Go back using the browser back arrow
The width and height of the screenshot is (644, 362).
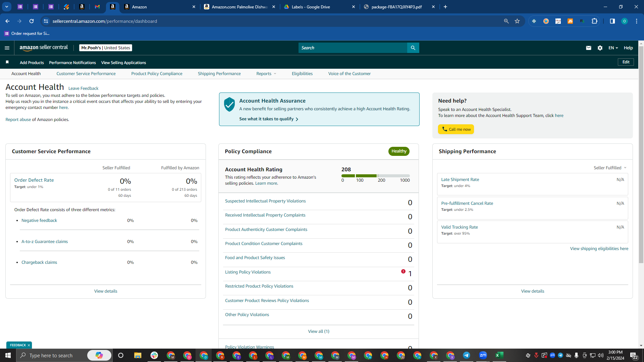click(x=7, y=21)
